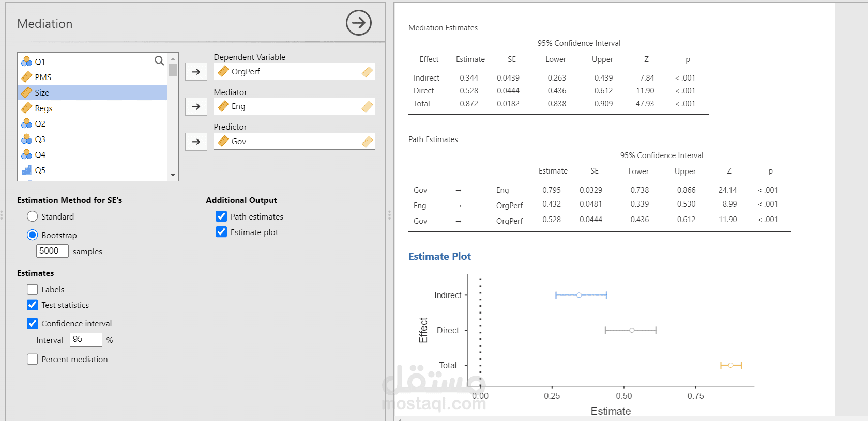The image size is (868, 421).
Task: Click the variable list scrollbar thumb
Action: 173,70
